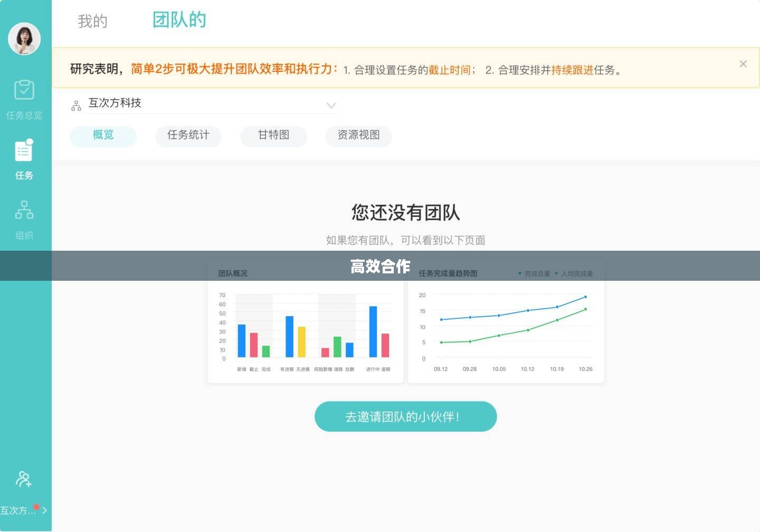Open the user avatar profile

24,39
